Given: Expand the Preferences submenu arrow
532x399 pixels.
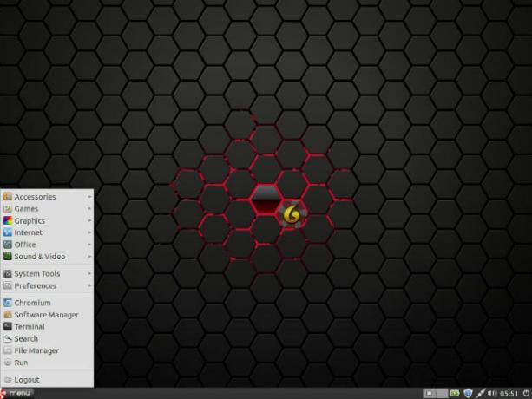Looking at the screenshot, I should click(89, 285).
